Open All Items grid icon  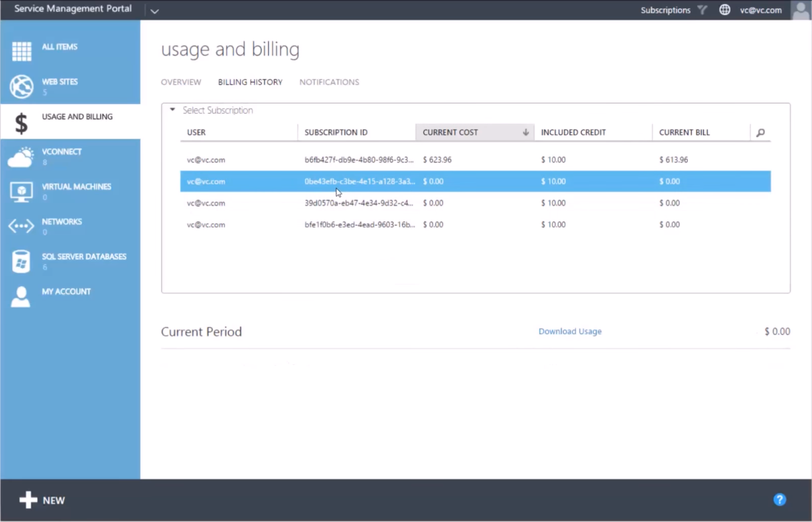(22, 52)
